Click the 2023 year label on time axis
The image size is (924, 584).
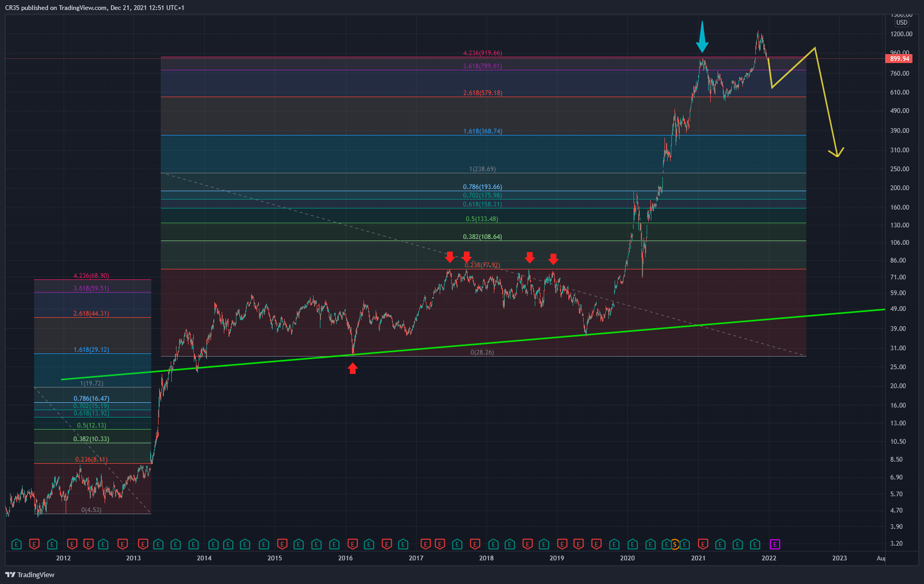(x=839, y=558)
